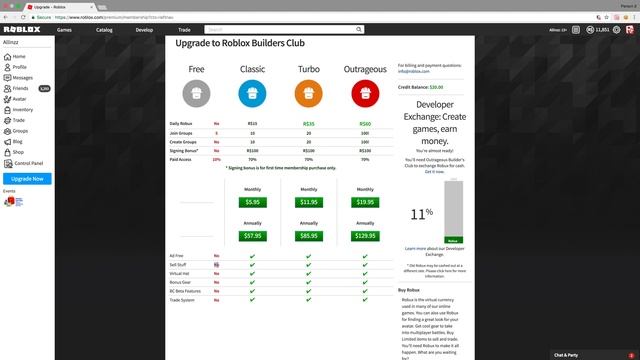
Task: Buy Classic monthly for $5.95
Action: point(253,202)
